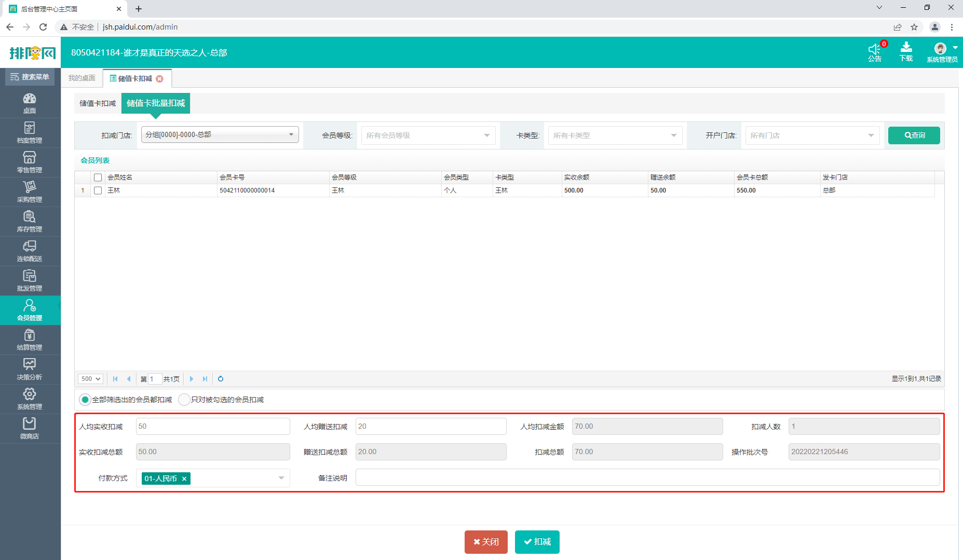Open the 系统管理员 user avatar menu
This screenshot has width=963, height=560.
point(942,52)
